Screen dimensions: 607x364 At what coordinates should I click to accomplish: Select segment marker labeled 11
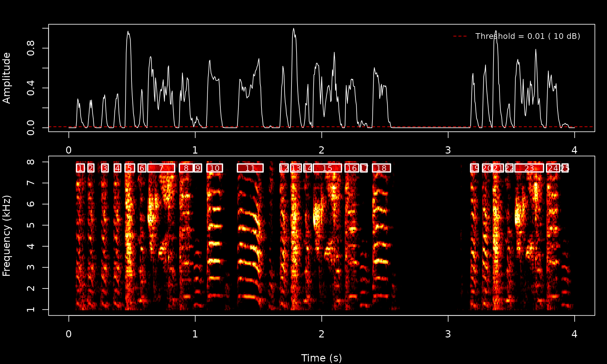pyautogui.click(x=250, y=168)
